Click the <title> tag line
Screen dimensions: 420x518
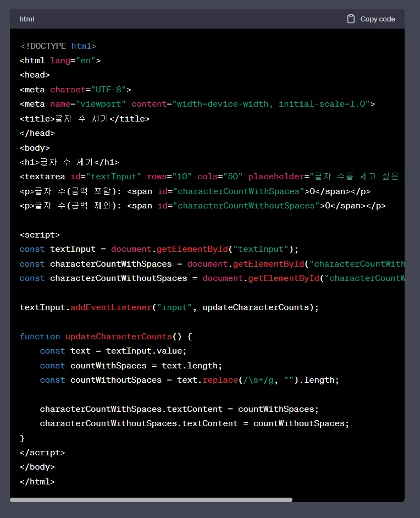[85, 119]
